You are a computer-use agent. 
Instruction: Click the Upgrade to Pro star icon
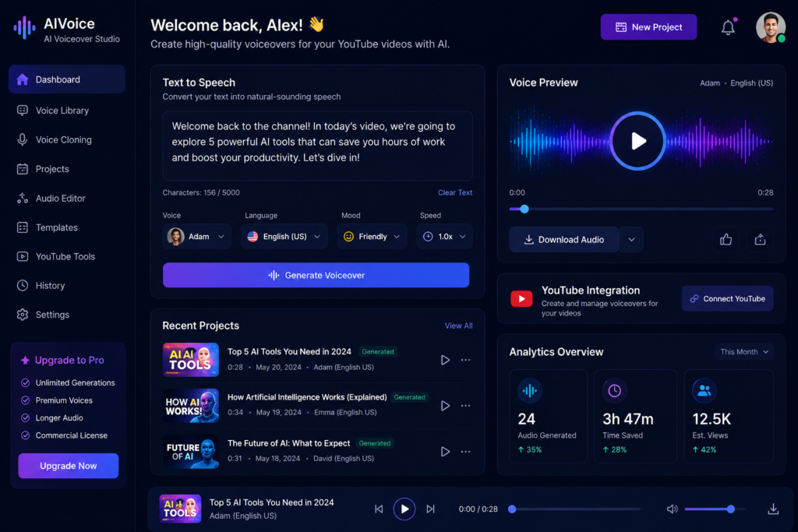pyautogui.click(x=25, y=360)
